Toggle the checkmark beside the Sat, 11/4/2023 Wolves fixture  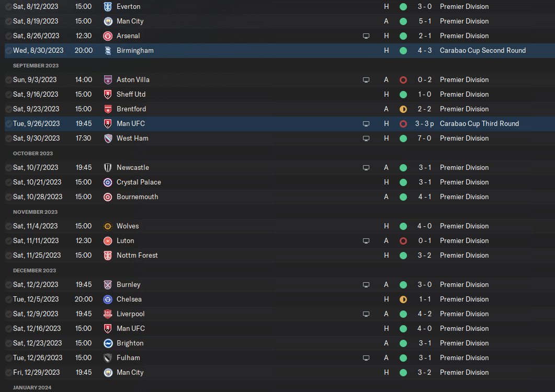click(8, 226)
